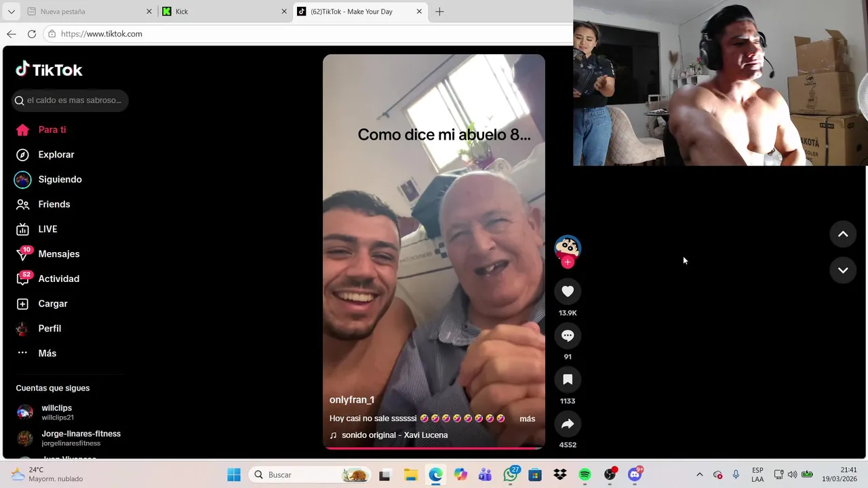Viewport: 868px width, 488px height.
Task: Focus the TikTok search field
Action: 70,100
